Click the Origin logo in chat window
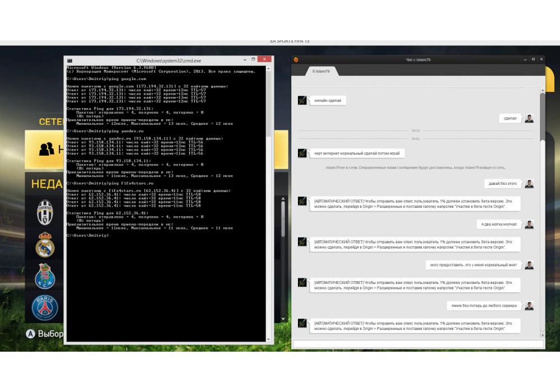 (x=296, y=59)
